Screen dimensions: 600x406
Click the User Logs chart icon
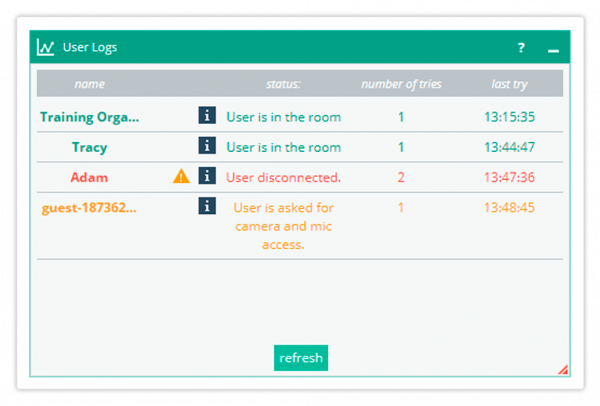point(45,47)
